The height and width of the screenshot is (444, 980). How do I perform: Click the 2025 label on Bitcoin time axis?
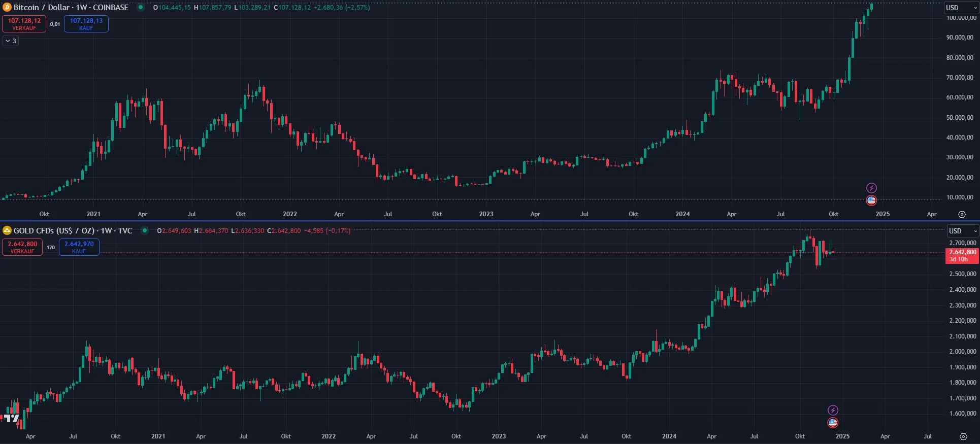(883, 214)
